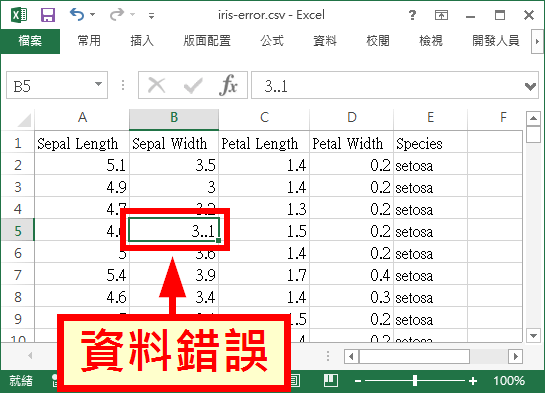Click the ribbon display options icon

tap(441, 15)
